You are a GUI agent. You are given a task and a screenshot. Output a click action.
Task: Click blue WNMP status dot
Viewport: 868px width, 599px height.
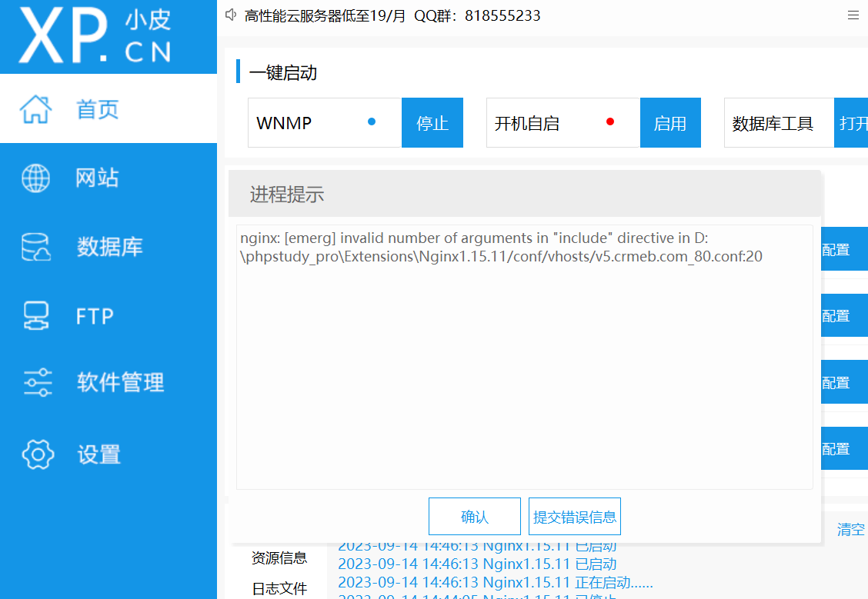[x=372, y=121]
